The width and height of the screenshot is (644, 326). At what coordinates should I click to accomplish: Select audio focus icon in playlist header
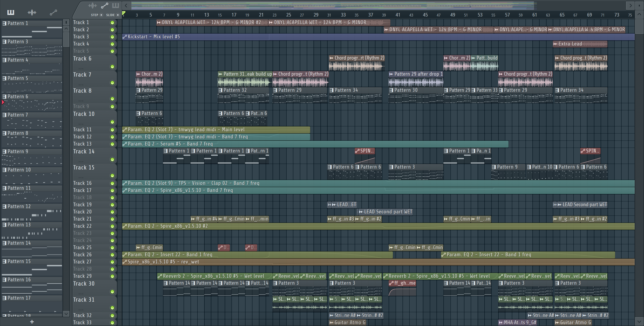92,5
